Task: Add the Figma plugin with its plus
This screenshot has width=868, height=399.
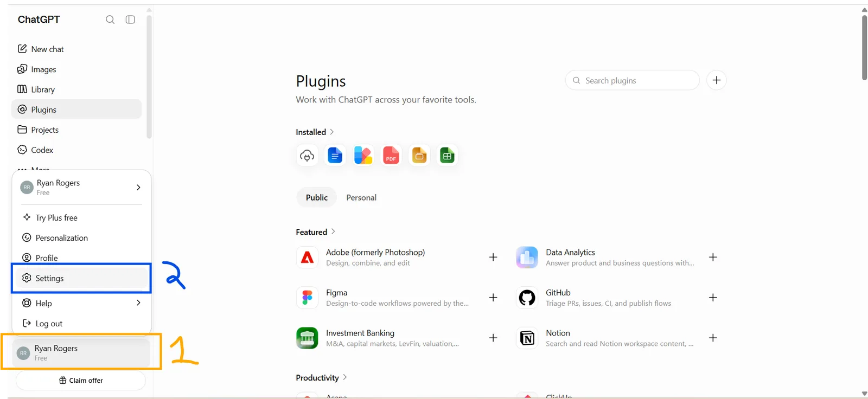Action: click(493, 298)
